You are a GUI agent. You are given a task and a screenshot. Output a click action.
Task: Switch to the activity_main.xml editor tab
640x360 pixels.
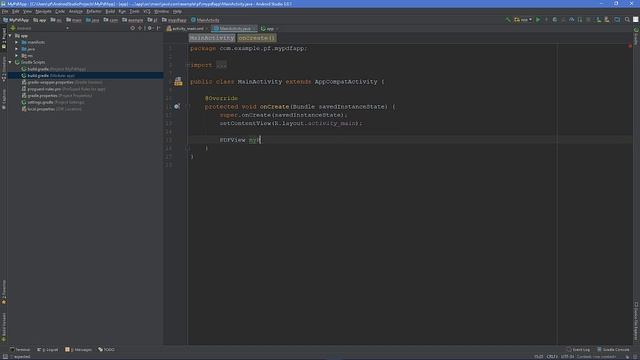point(187,29)
